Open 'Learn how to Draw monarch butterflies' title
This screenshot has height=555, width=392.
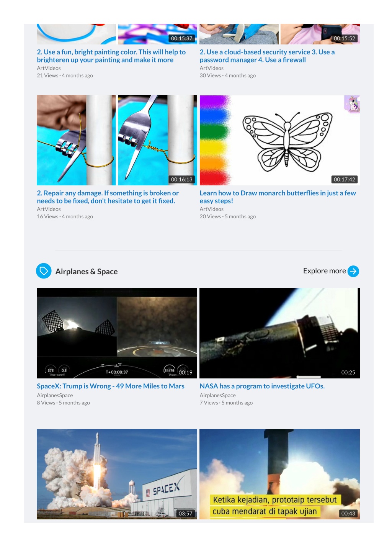[x=278, y=197]
